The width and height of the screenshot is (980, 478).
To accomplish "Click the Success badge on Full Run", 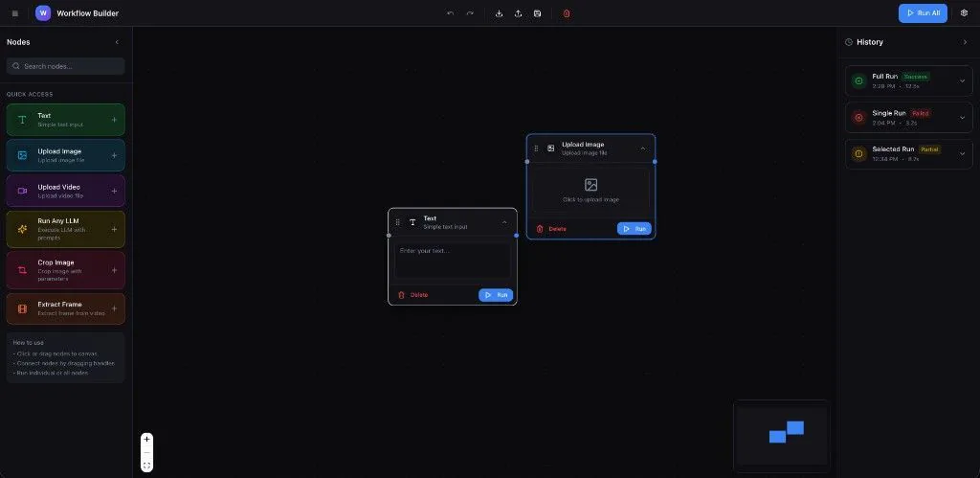I will pos(916,77).
